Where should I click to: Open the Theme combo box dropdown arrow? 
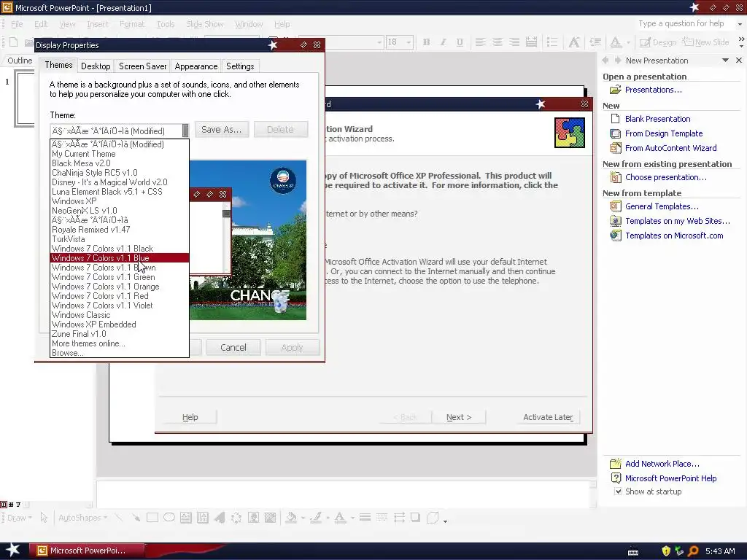[185, 131]
